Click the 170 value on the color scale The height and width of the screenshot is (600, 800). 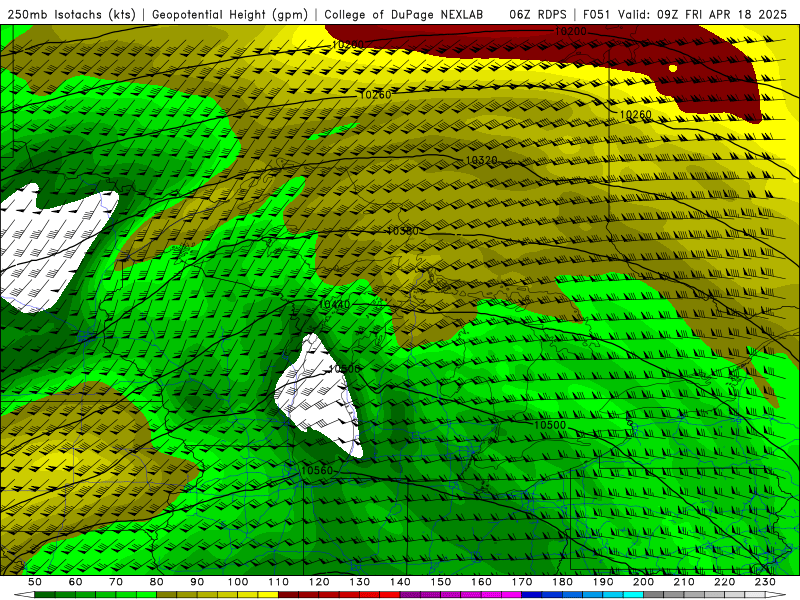(x=522, y=582)
